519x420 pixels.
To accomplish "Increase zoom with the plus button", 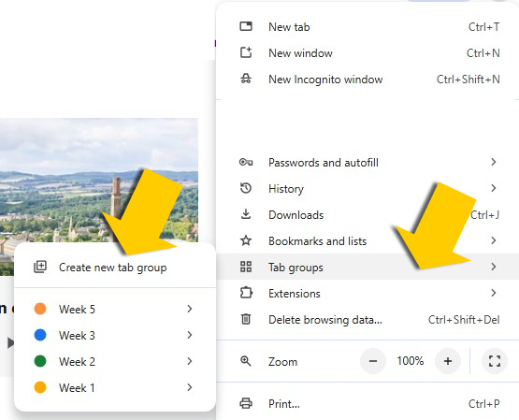I will point(448,361).
